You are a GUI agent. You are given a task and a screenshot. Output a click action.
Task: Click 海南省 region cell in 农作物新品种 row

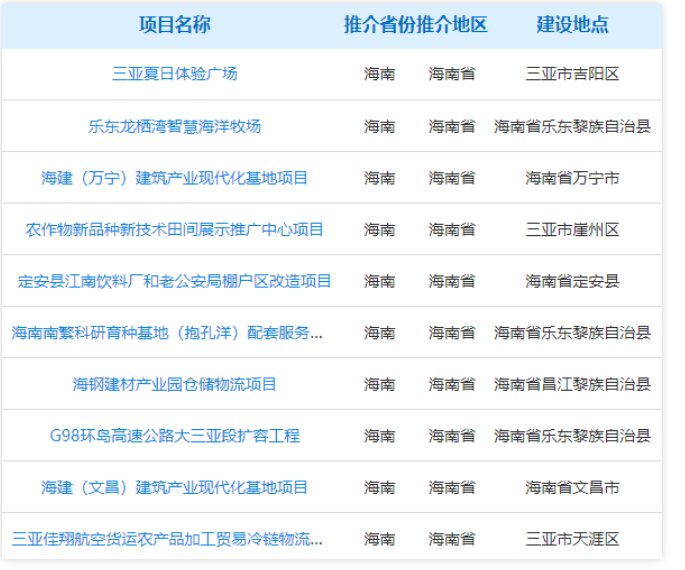(x=452, y=229)
